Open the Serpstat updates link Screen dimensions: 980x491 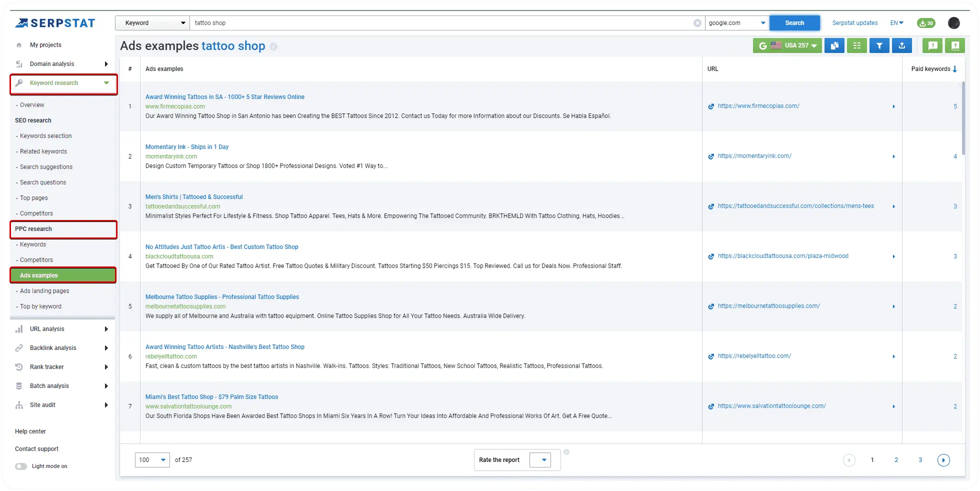855,22
